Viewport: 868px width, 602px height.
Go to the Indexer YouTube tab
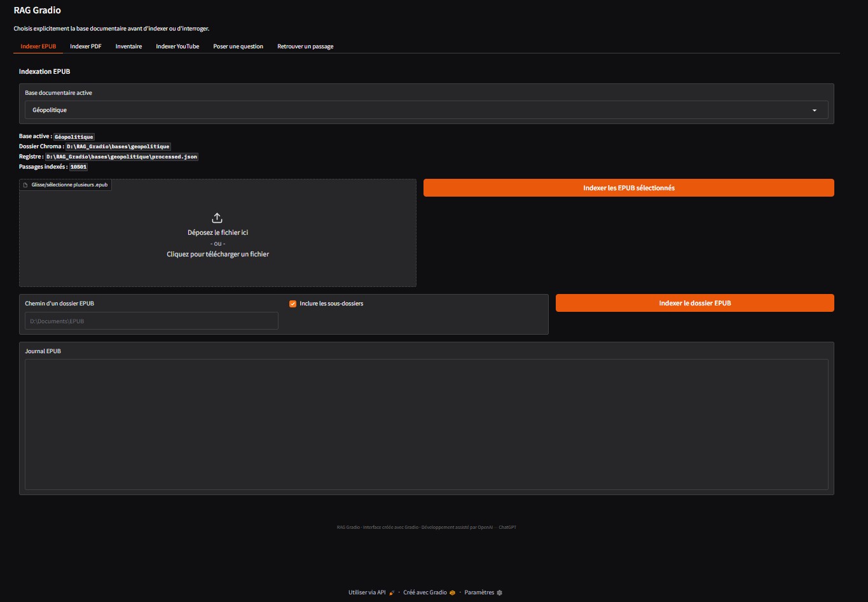tap(177, 46)
